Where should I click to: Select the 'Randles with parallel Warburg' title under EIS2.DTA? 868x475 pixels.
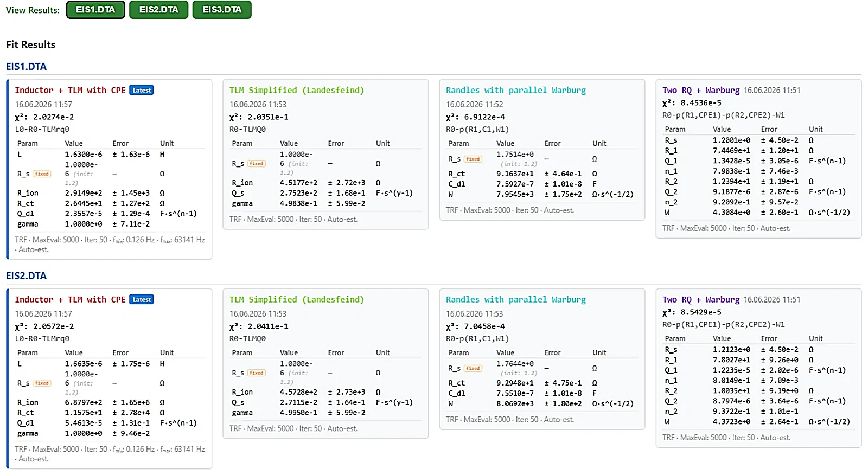(516, 299)
